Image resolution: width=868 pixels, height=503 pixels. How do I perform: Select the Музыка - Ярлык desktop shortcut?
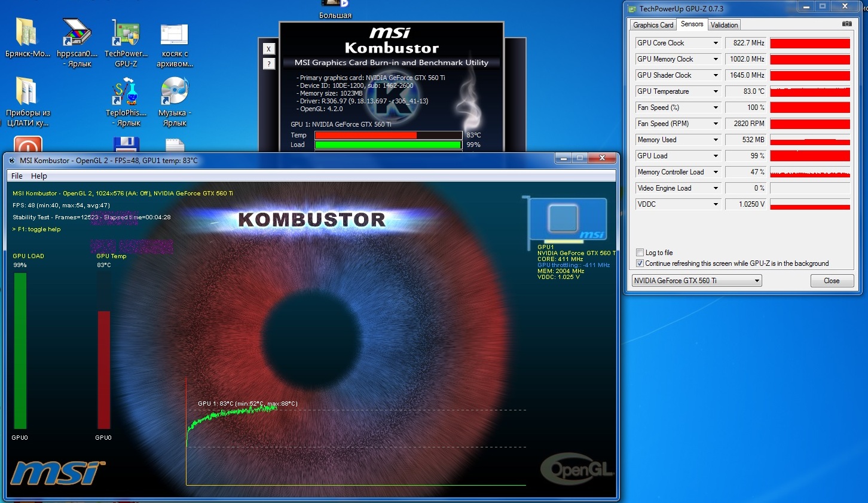(175, 102)
